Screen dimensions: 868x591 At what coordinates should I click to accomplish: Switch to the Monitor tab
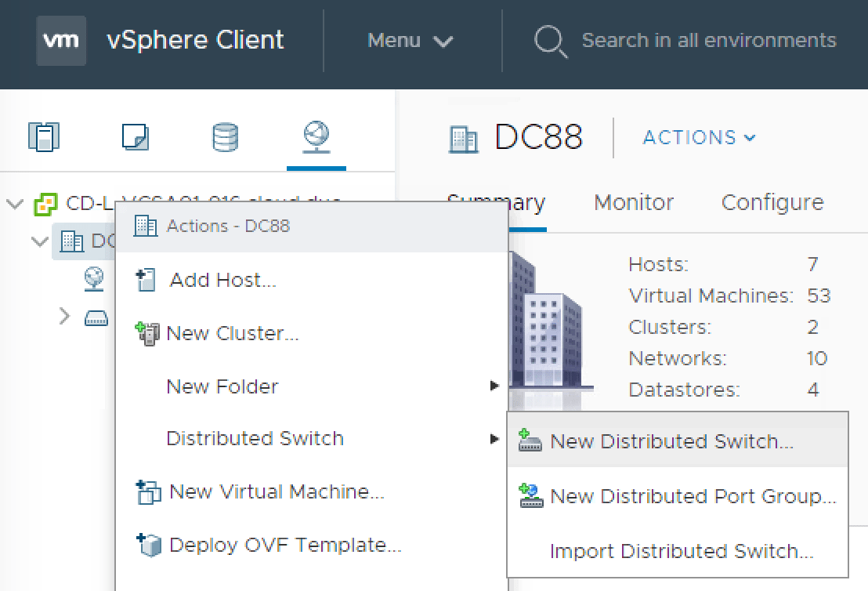coord(633,202)
